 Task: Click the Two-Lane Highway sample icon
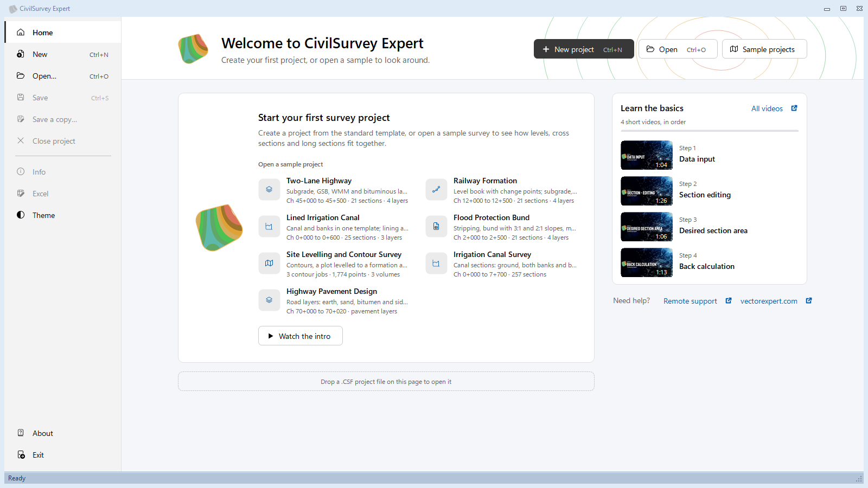coord(269,190)
